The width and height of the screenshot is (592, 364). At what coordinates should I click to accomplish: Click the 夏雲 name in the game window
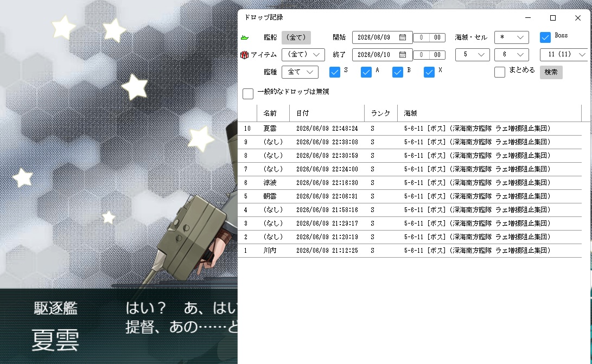pos(55,340)
